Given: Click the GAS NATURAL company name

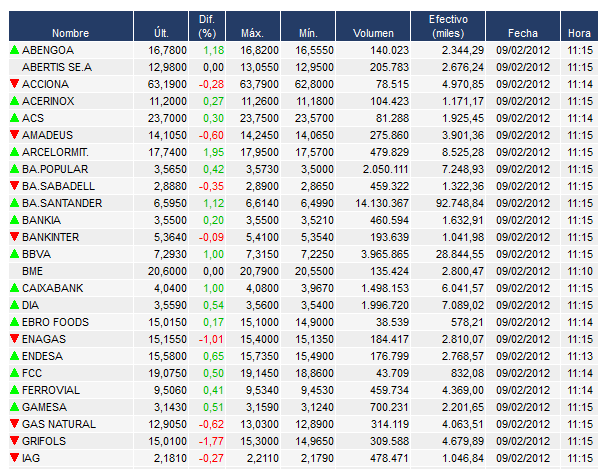Looking at the screenshot, I should click(x=59, y=424).
